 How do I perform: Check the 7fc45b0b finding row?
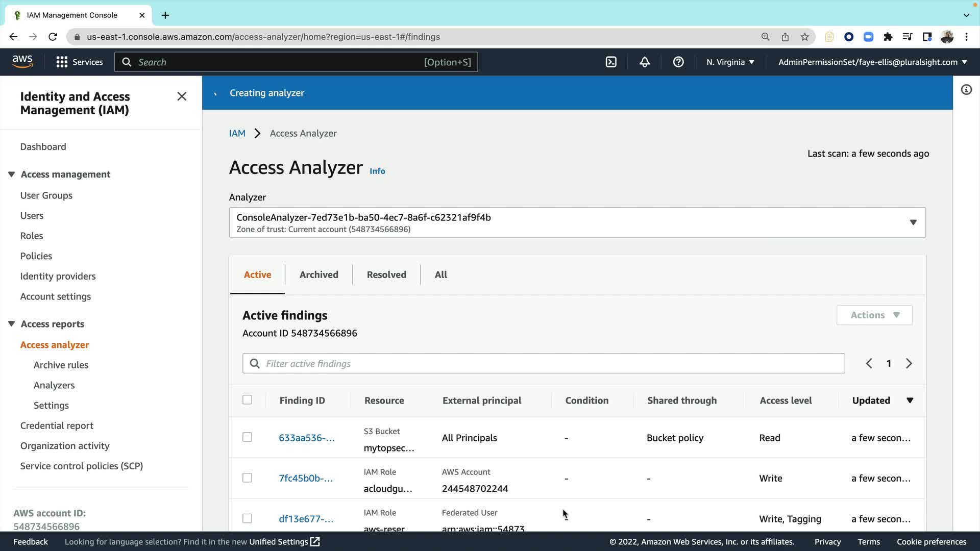click(x=247, y=478)
